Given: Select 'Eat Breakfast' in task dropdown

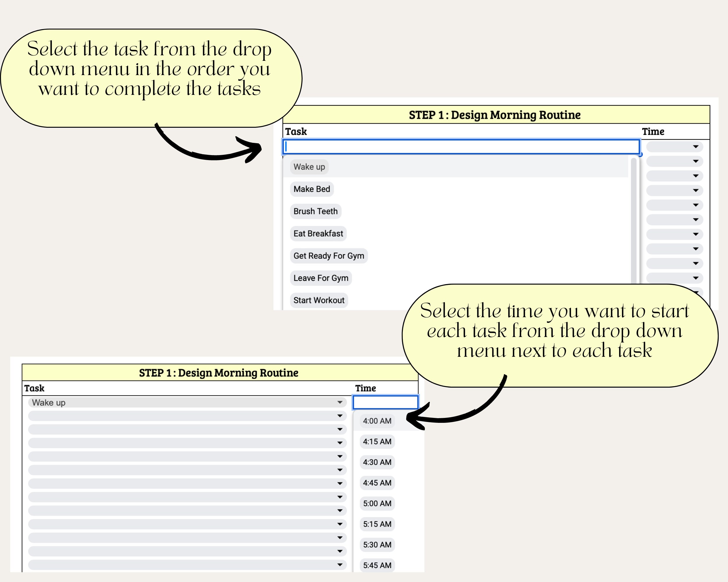Looking at the screenshot, I should point(318,234).
